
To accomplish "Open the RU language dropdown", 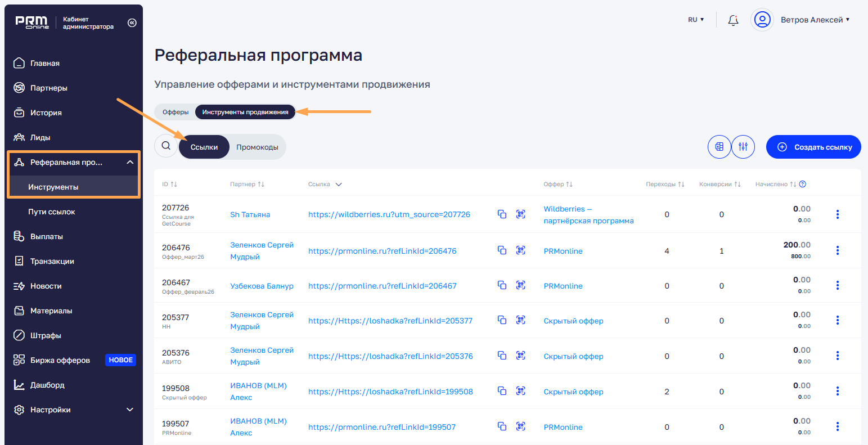I will coord(696,20).
